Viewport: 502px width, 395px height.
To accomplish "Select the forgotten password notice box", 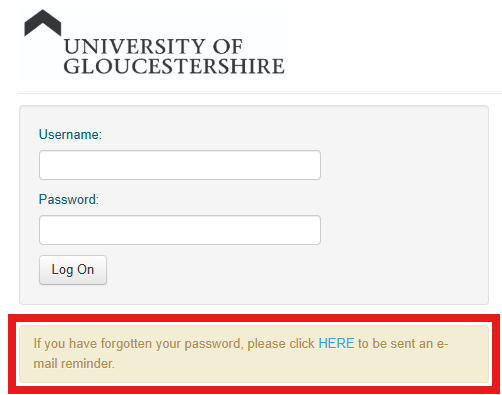I will 254,354.
